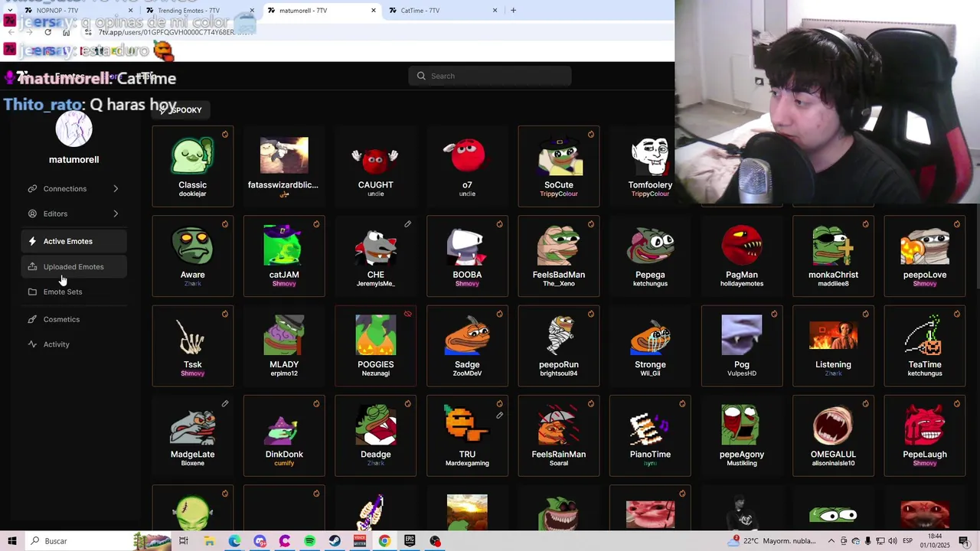Close the matumorell - 7TV tab
The width and height of the screenshot is (980, 551).
(x=374, y=10)
